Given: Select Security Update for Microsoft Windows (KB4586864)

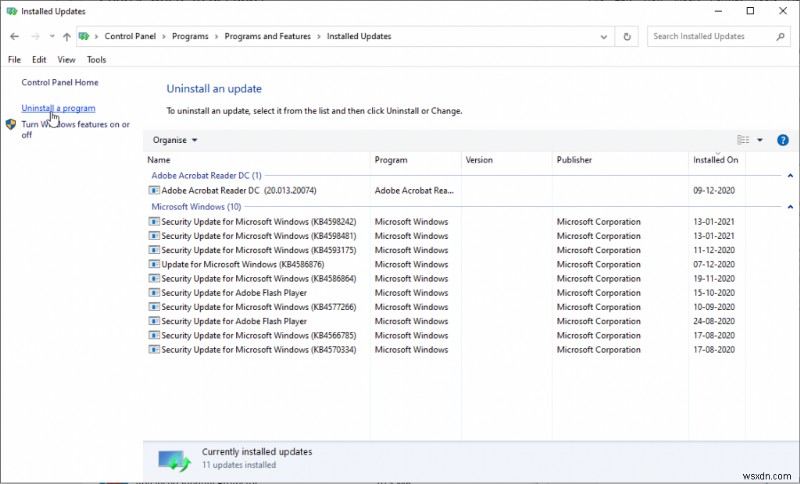Looking at the screenshot, I should pos(259,279).
